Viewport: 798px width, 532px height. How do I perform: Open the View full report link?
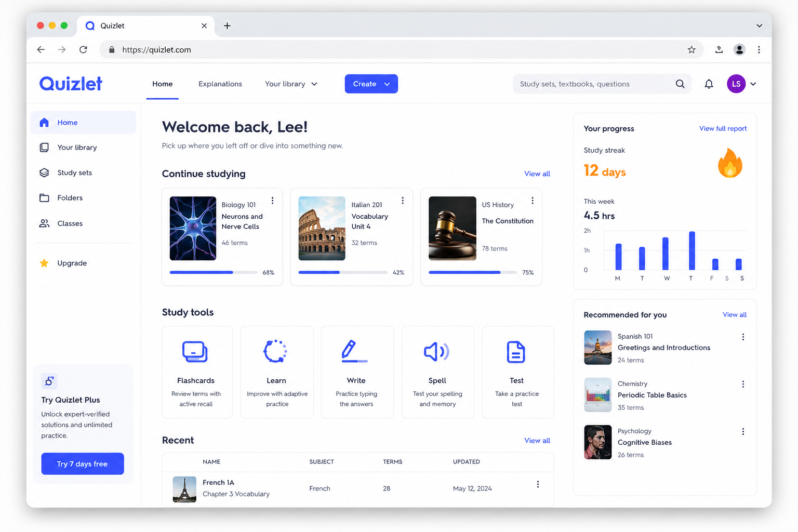(x=723, y=129)
